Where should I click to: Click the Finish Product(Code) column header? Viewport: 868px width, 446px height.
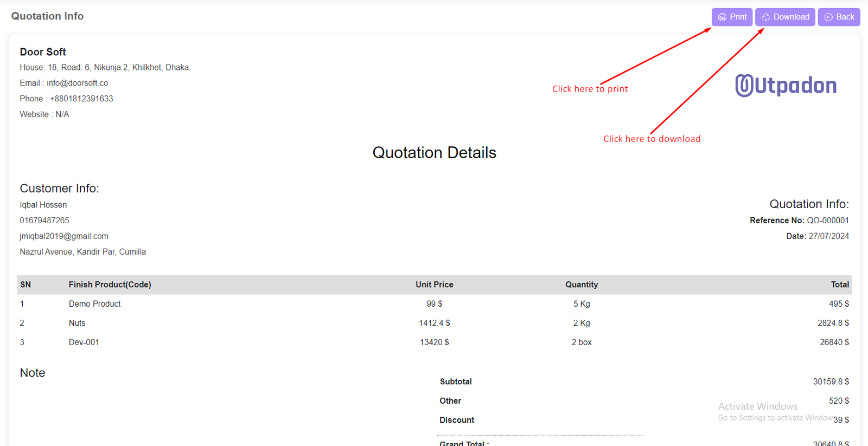pos(110,285)
